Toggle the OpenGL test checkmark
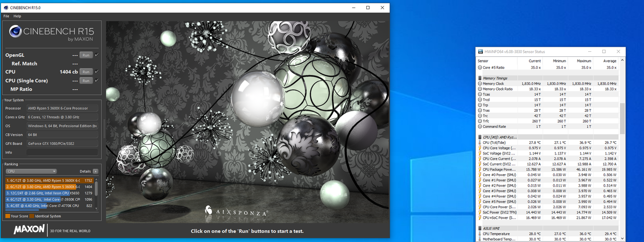The image size is (644, 242). [97, 55]
